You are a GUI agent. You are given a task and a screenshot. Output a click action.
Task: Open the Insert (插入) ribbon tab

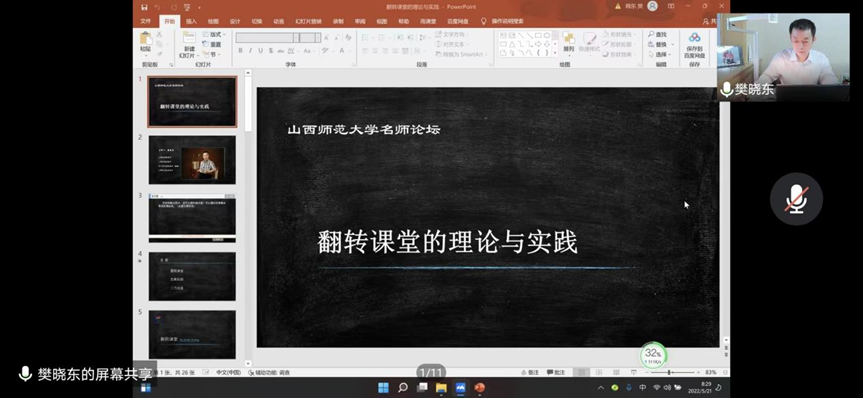[x=191, y=21]
